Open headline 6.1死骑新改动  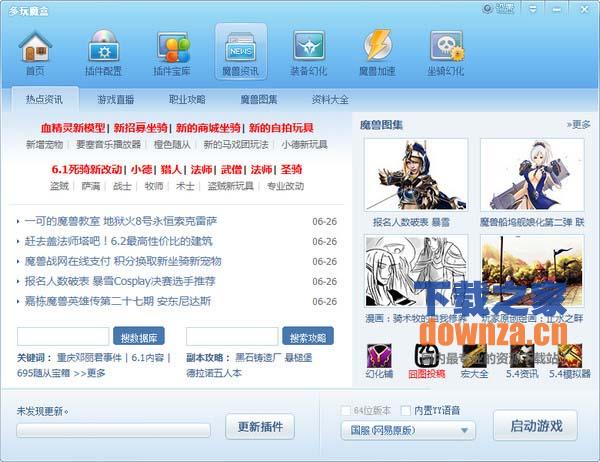87,169
